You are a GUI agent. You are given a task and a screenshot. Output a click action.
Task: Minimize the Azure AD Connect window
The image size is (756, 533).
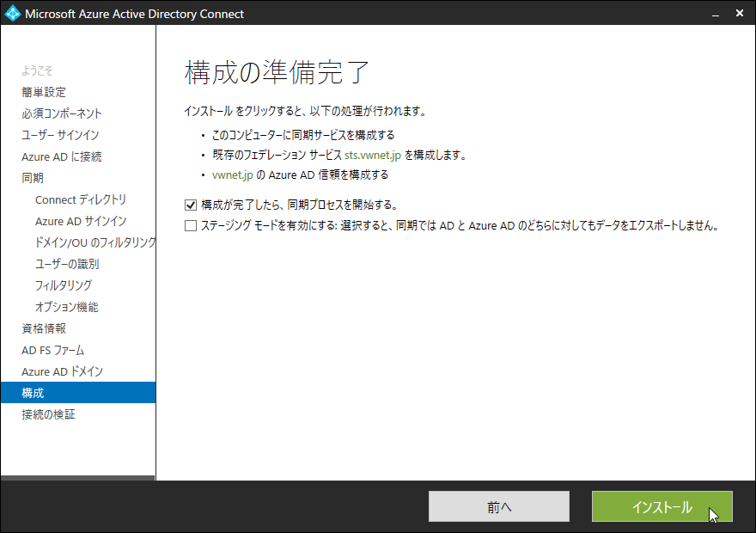click(716, 14)
